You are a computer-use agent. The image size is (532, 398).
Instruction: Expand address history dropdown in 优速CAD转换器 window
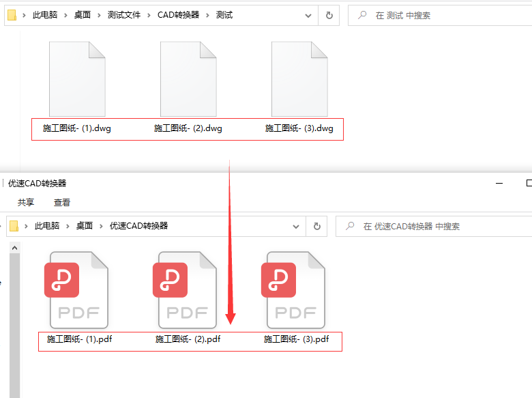point(296,227)
